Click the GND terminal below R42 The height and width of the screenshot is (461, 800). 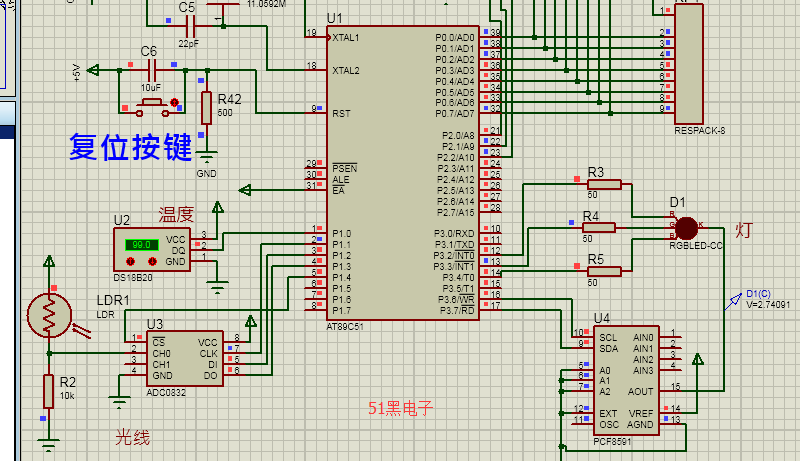[206, 156]
